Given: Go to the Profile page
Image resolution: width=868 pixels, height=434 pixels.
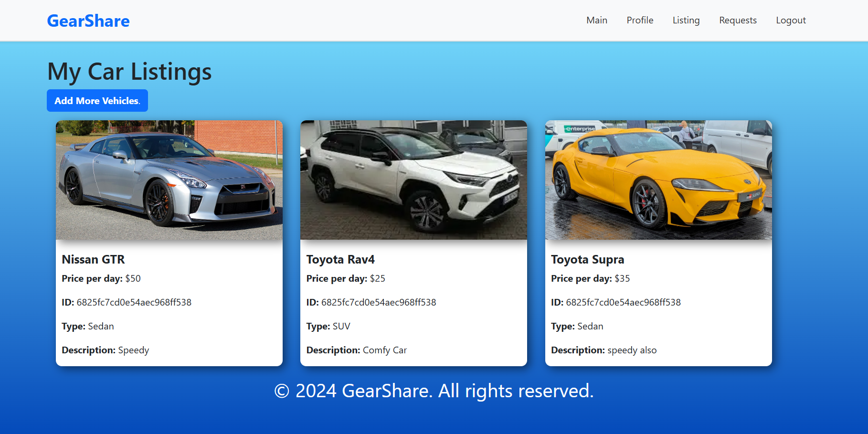Looking at the screenshot, I should click(x=640, y=20).
